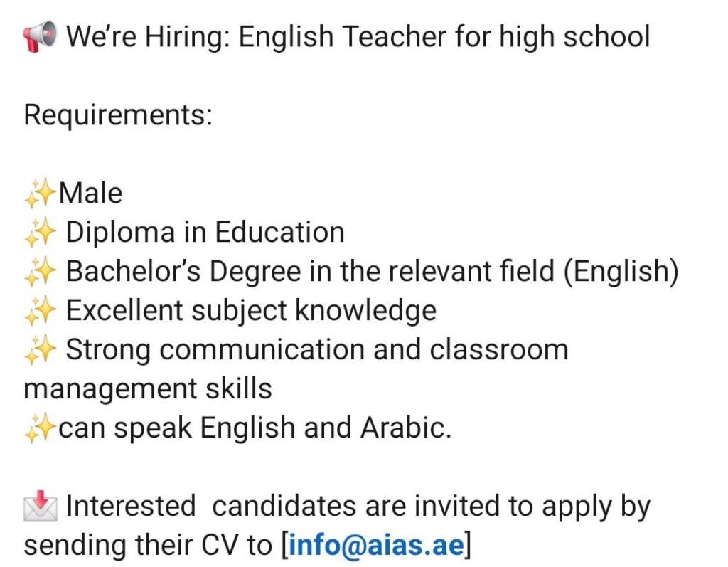Click the Interested candidates sentence
Viewport: 728px width, 567px height.
pyautogui.click(x=358, y=507)
